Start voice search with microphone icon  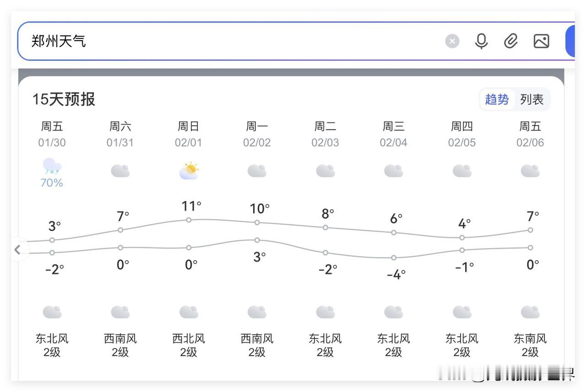point(481,42)
